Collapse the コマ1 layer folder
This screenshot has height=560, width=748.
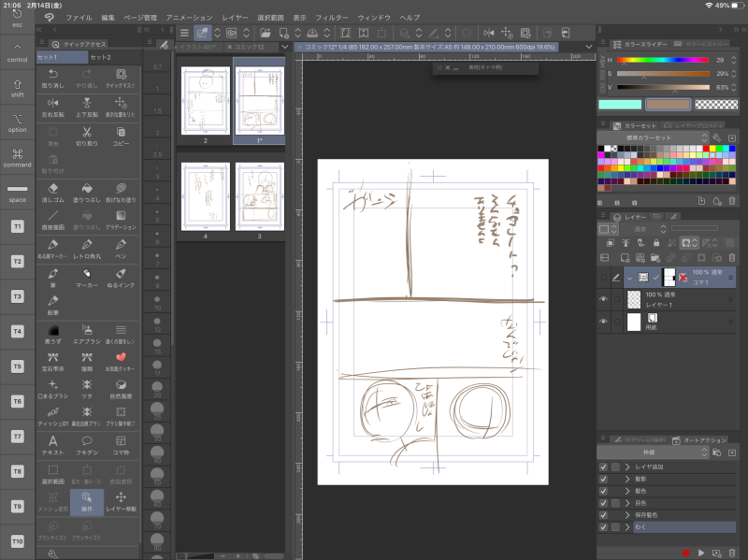[x=630, y=278]
